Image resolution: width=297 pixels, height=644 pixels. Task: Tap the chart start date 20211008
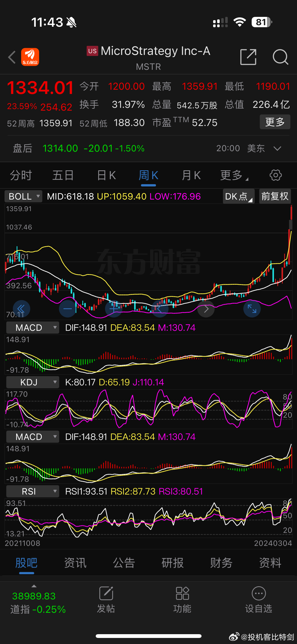click(22, 543)
